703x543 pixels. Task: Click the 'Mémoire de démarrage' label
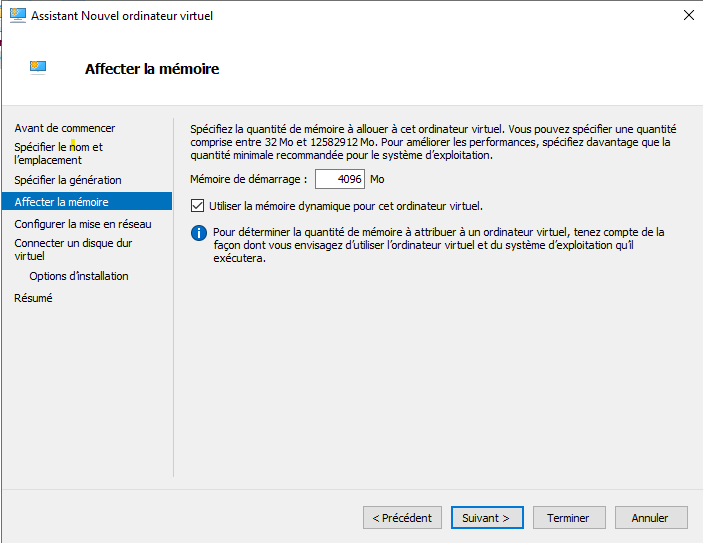coord(249,180)
